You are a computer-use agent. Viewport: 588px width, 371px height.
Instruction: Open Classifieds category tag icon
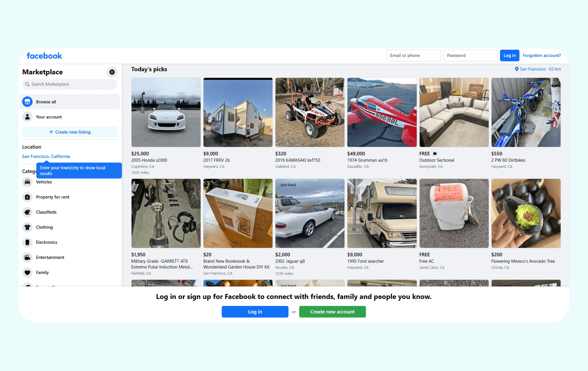coord(27,212)
